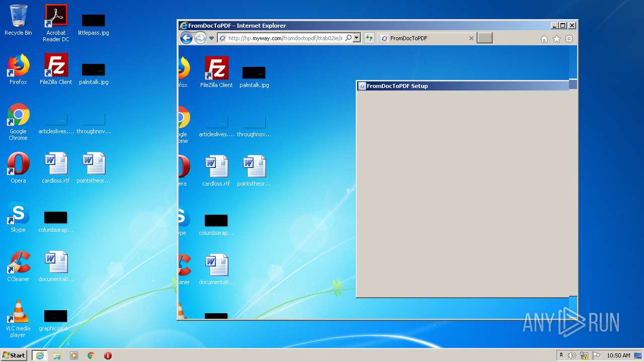Launch CCleaner desktop shortcut
This screenshot has width=644, height=362.
pyautogui.click(x=18, y=267)
